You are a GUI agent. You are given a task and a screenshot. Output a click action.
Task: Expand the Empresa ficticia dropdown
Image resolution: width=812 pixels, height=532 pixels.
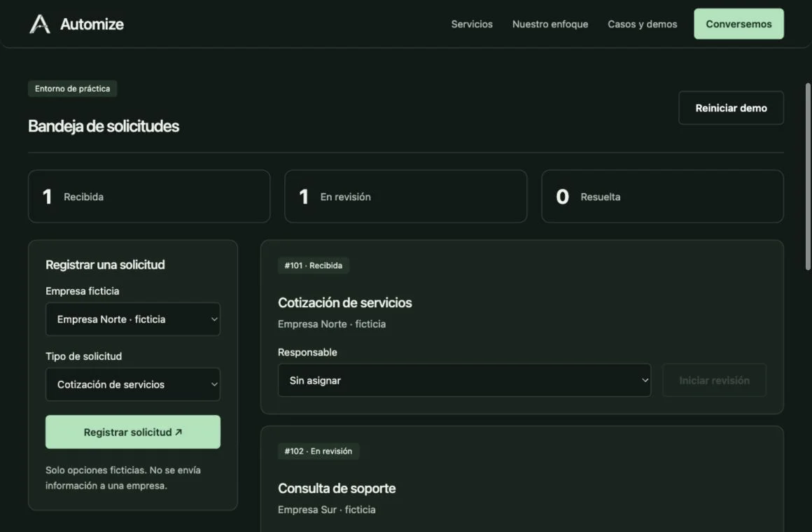click(132, 319)
